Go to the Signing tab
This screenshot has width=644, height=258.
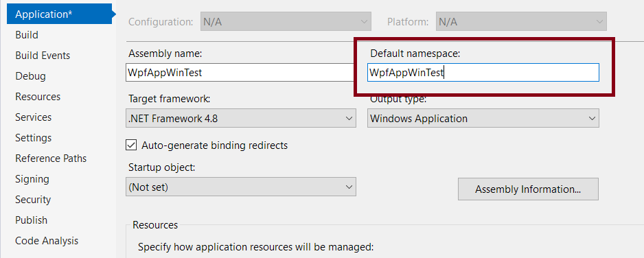click(x=32, y=179)
